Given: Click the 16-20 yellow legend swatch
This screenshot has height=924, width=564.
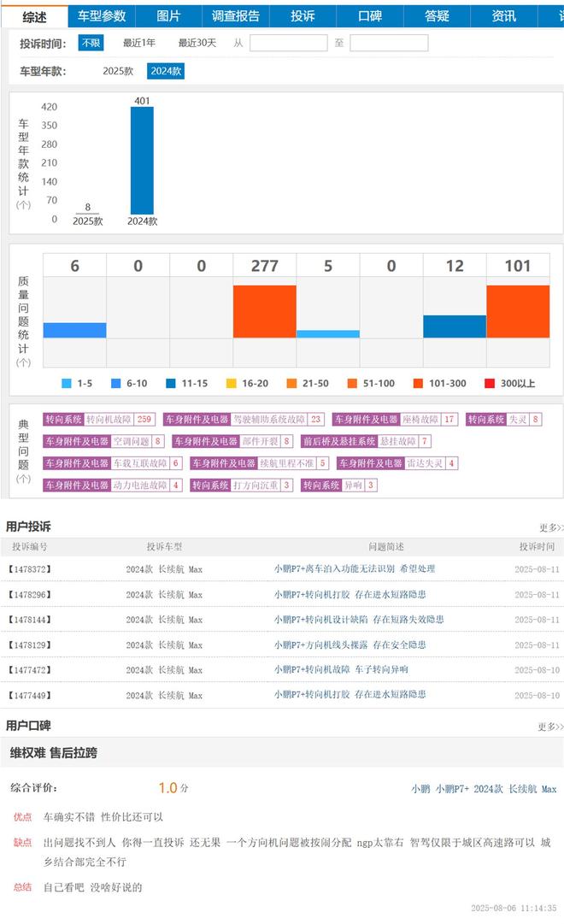Looking at the screenshot, I should point(232,384).
